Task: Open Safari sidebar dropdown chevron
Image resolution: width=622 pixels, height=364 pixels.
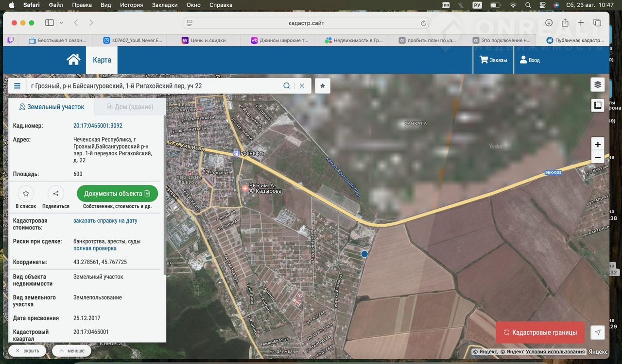Action: [61, 23]
